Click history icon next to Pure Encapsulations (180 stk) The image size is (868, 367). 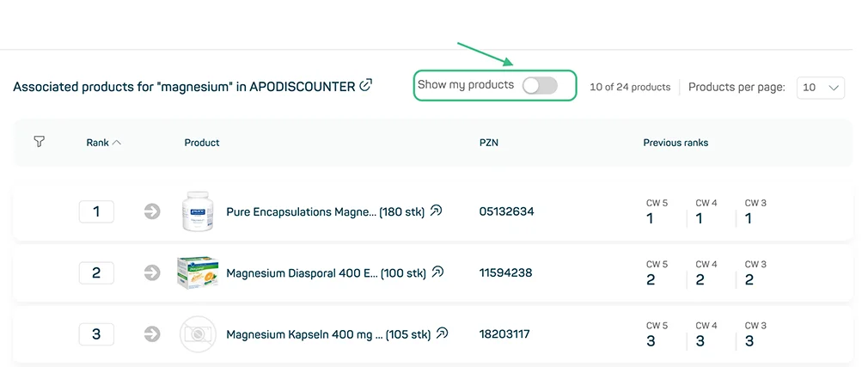point(437,211)
